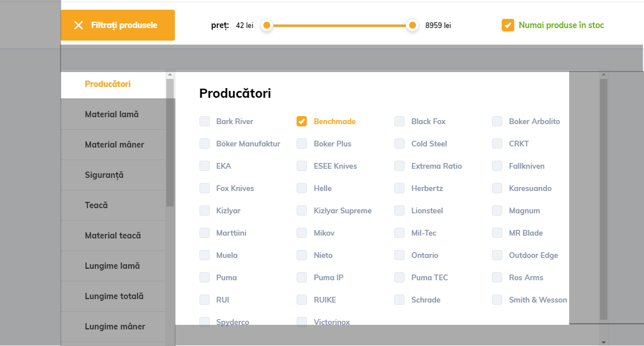Check the RUIKE checkbox
The height and width of the screenshot is (346, 644).
tap(302, 300)
